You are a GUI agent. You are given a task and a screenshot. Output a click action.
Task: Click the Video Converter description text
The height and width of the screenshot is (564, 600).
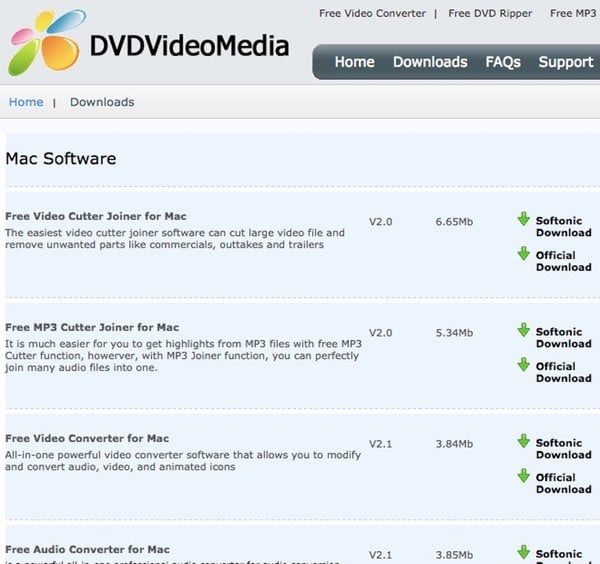183,461
